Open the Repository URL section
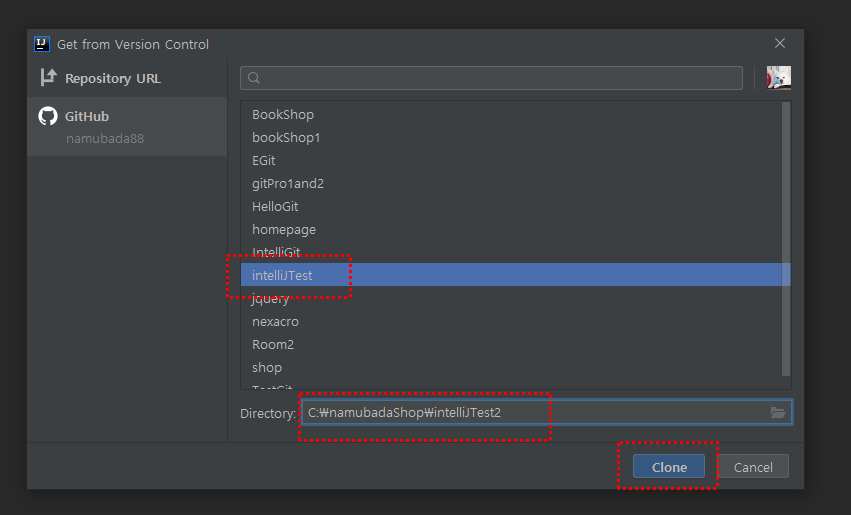 tap(127, 78)
